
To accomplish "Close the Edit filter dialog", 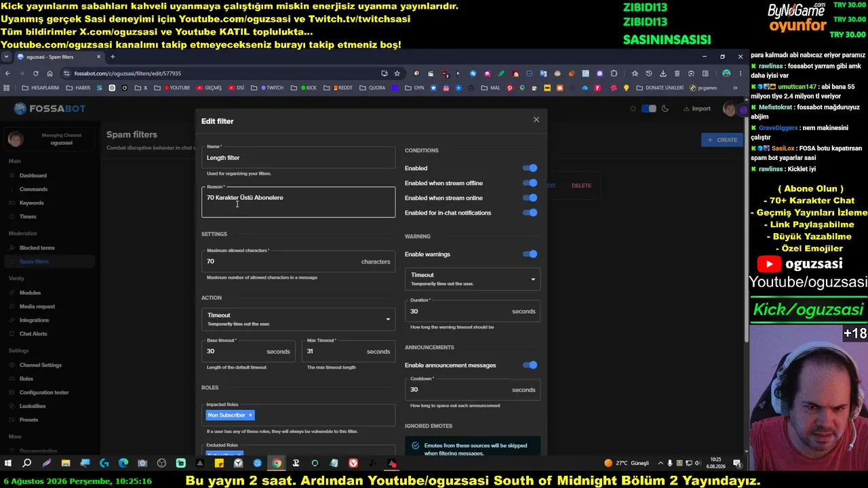I will (x=536, y=120).
